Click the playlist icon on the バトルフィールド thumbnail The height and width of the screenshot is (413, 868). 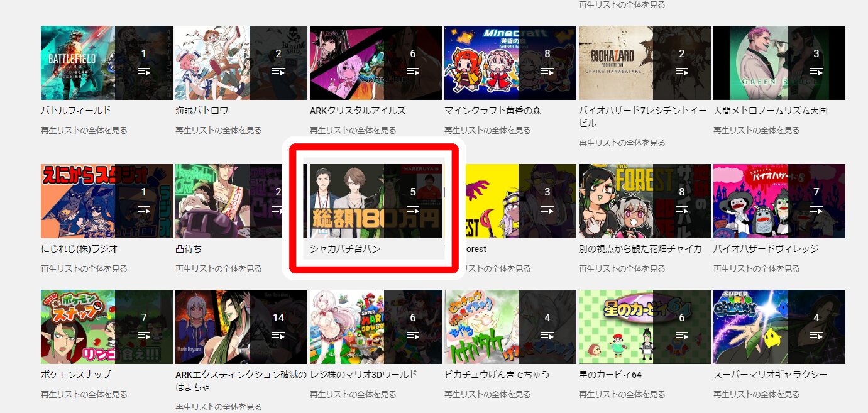(x=144, y=72)
